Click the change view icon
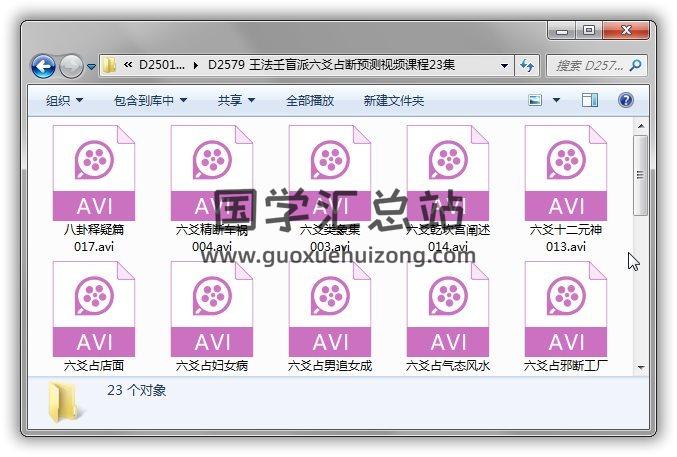Viewport: 677px width, 457px height. click(535, 100)
